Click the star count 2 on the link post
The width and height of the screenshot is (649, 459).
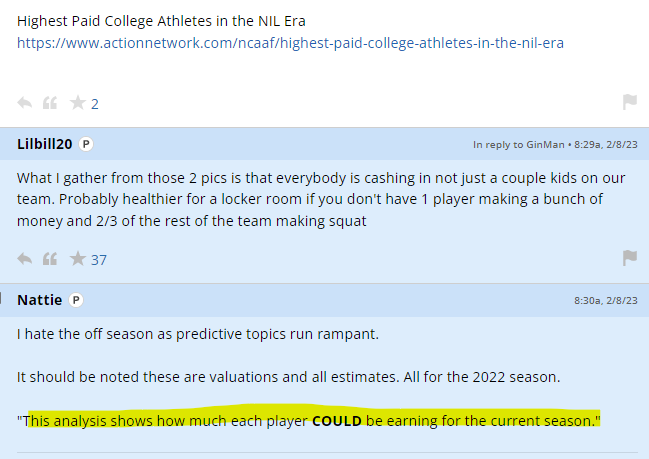[94, 104]
